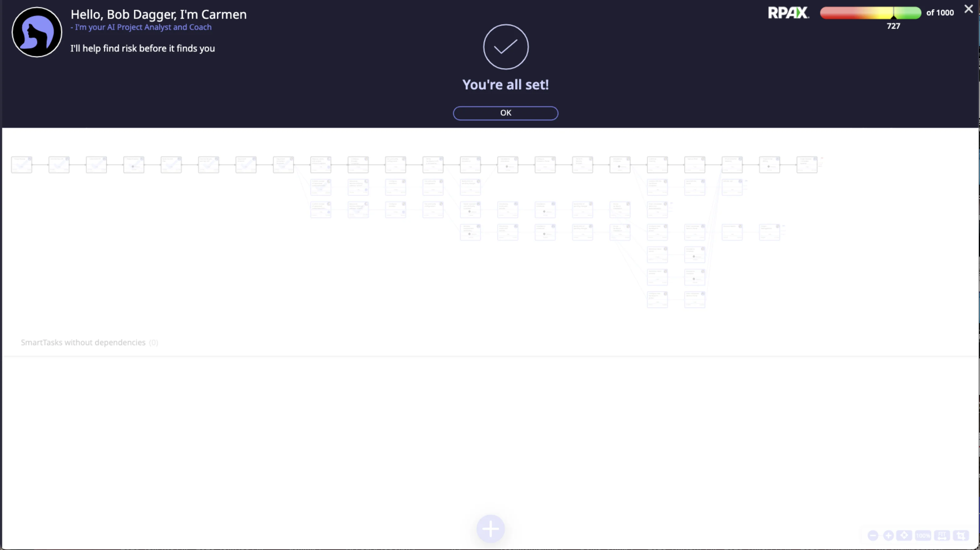Click the center view crosshair icon
The image size is (980, 550).
click(904, 535)
